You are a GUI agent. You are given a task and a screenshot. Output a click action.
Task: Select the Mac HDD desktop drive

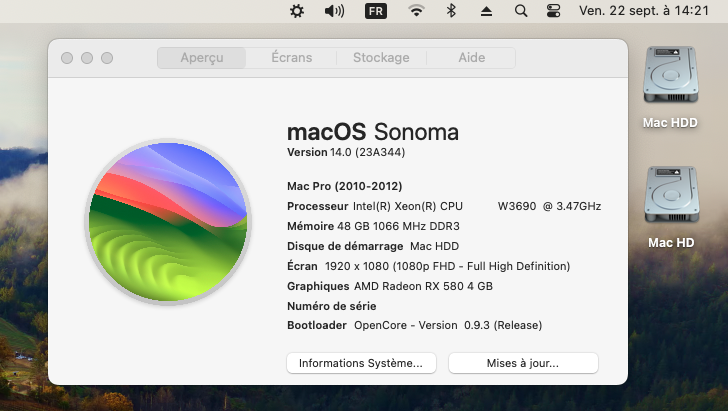point(670,87)
